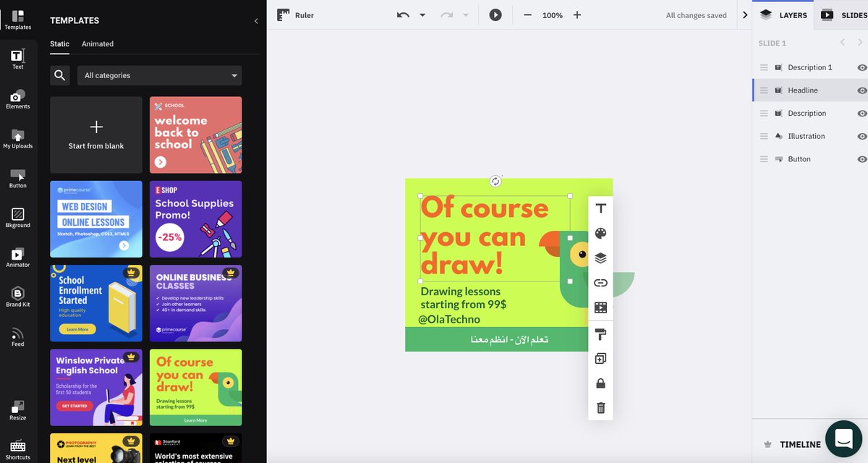Image resolution: width=868 pixels, height=463 pixels.
Task: Click the zoom level 100% value
Action: click(552, 15)
